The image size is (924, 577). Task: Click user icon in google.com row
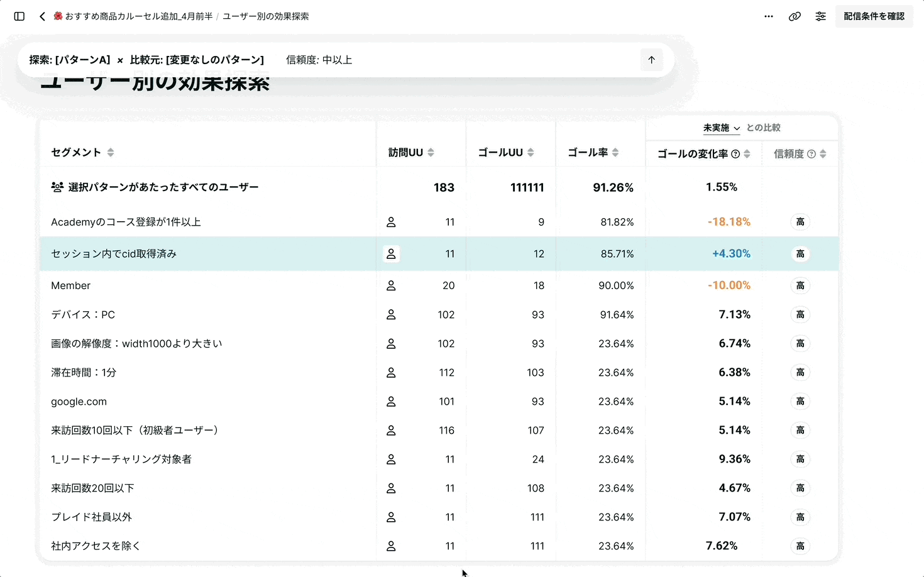[391, 401]
